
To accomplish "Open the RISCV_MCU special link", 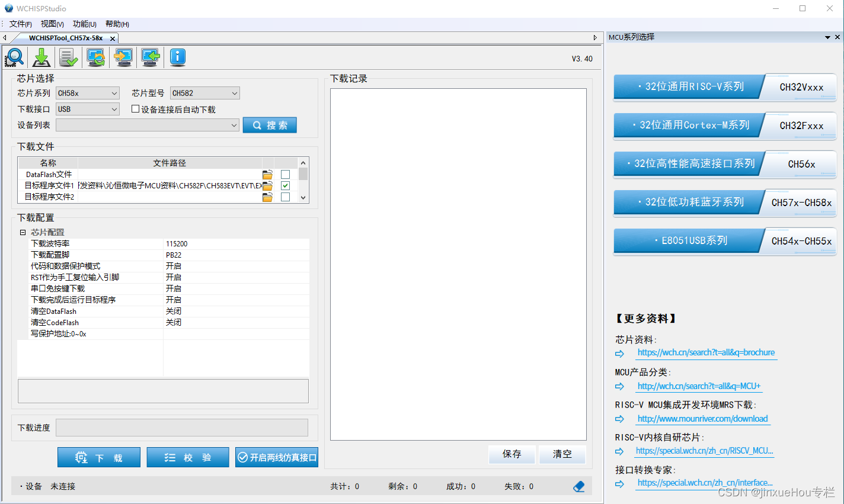I will click(x=704, y=451).
